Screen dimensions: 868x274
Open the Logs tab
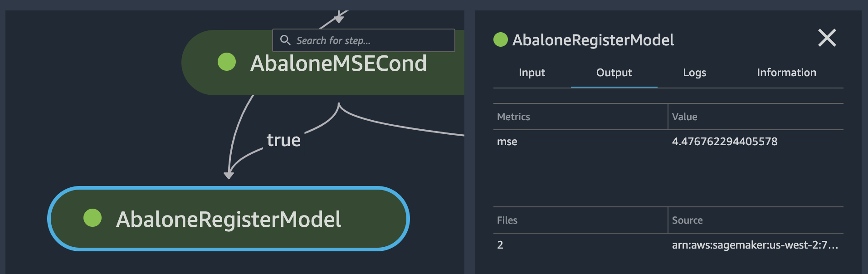tap(694, 73)
